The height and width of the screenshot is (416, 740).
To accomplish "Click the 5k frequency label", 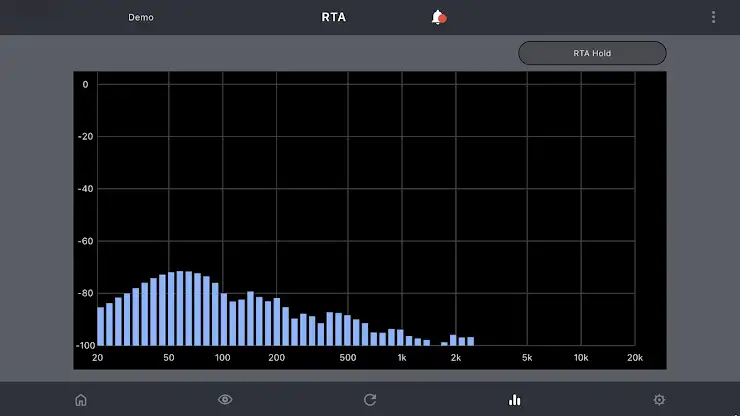I will pyautogui.click(x=527, y=358).
